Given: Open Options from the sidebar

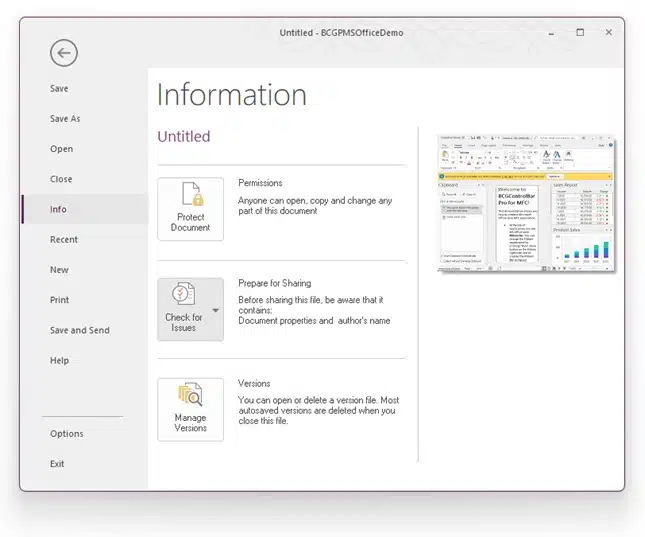Looking at the screenshot, I should (x=67, y=434).
